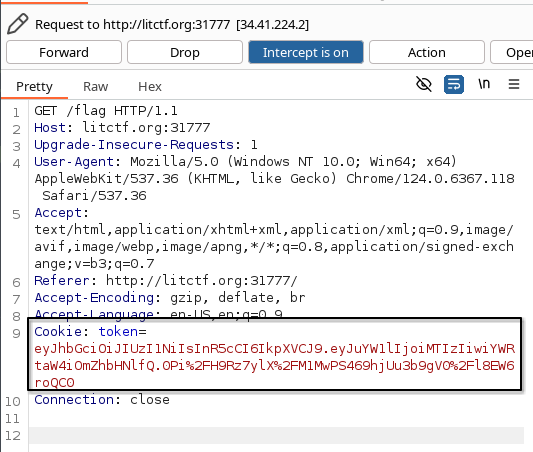The height and width of the screenshot is (452, 533).
Task: Click the User-Agent header name
Action: (x=74, y=162)
